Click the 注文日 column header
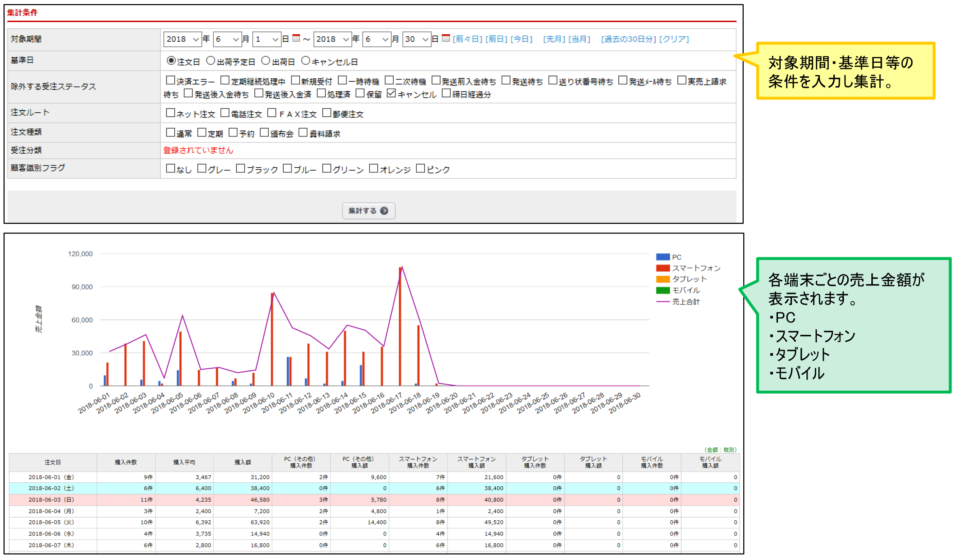Image resolution: width=958 pixels, height=560 pixels. (x=52, y=462)
